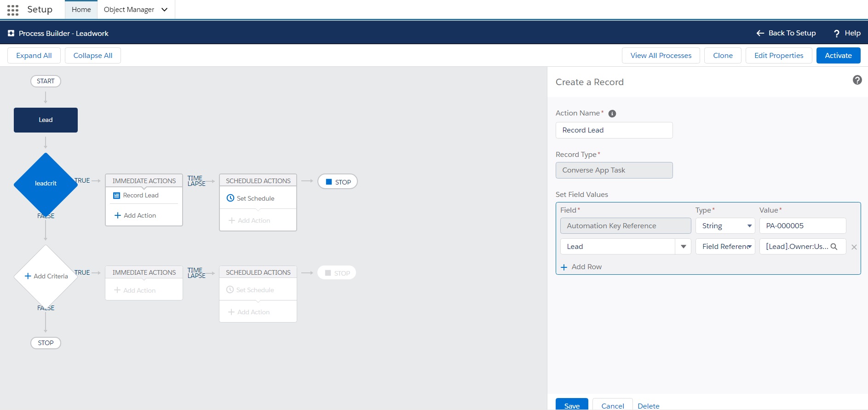Open the Object Manager tab dropdown chevron
Viewport: 868px width, 410px height.
164,10
